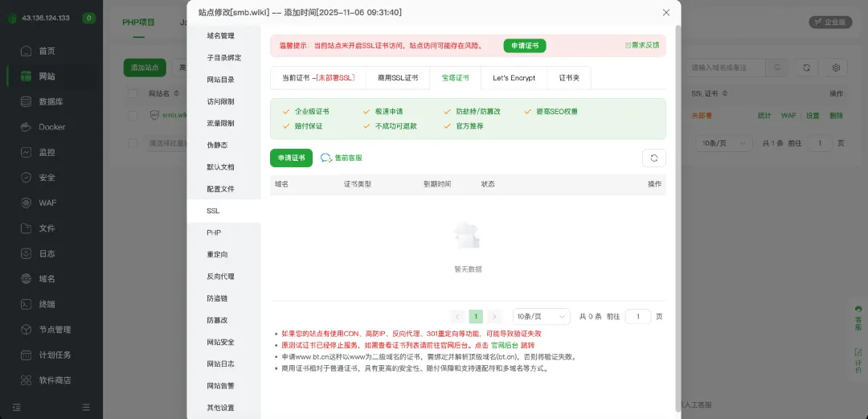The image size is (868, 419).
Task: Switch to the 商用SSL证书 tab
Action: coord(398,78)
